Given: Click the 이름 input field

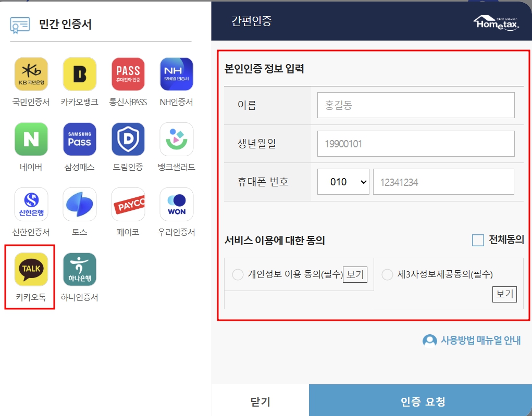Looking at the screenshot, I should [x=415, y=105].
